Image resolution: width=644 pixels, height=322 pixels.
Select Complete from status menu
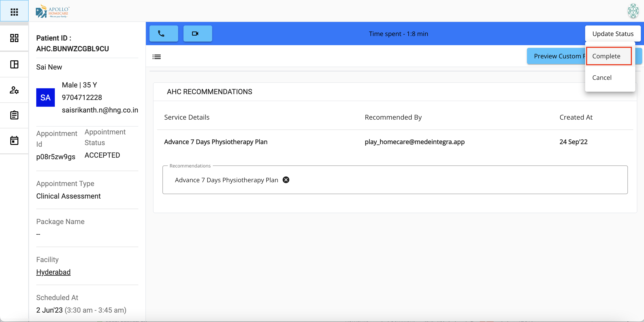[606, 56]
